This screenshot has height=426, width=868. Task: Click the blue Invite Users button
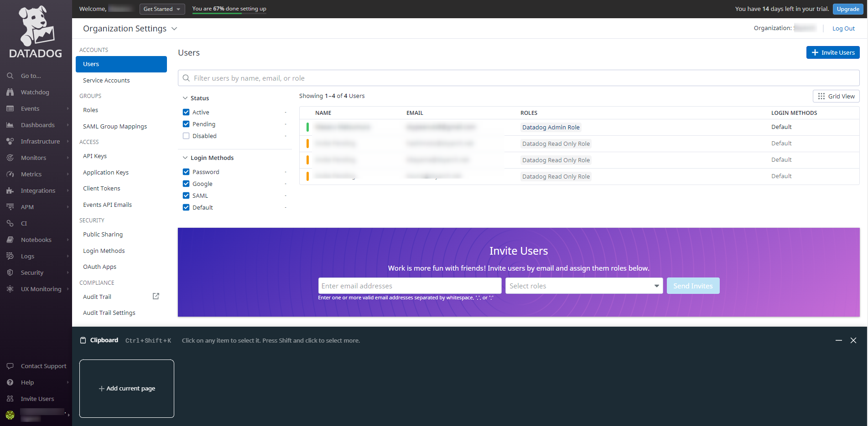point(833,52)
